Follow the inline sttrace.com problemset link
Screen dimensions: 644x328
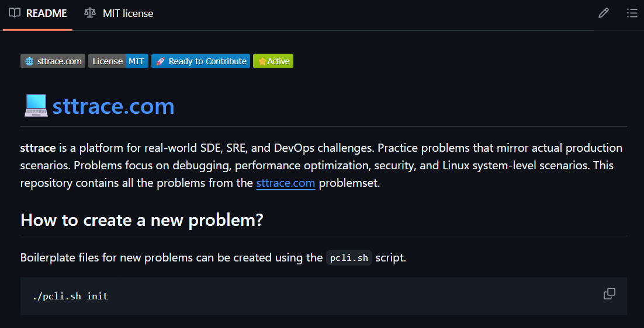(x=285, y=183)
